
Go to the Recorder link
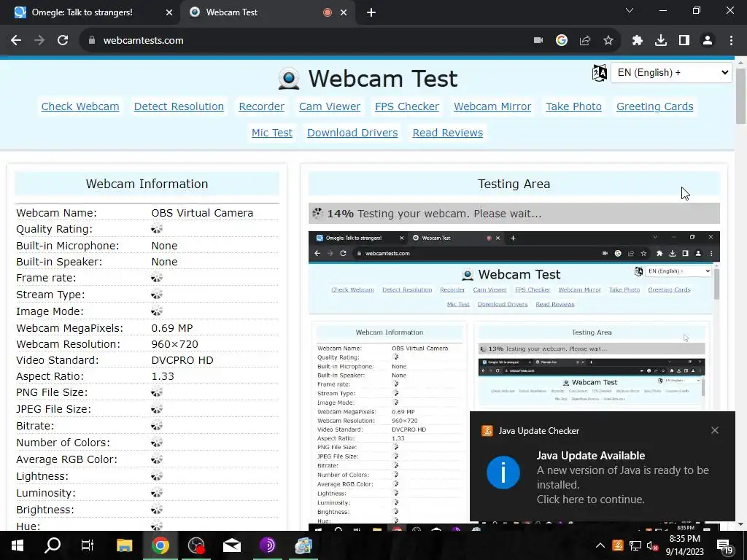coord(262,106)
